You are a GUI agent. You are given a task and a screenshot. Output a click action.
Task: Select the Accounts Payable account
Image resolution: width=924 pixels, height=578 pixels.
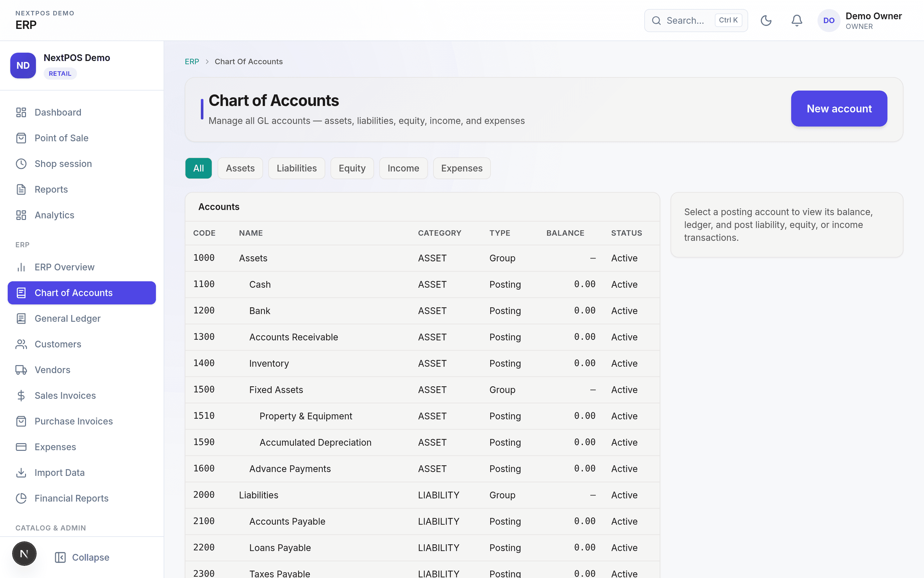pyautogui.click(x=422, y=521)
